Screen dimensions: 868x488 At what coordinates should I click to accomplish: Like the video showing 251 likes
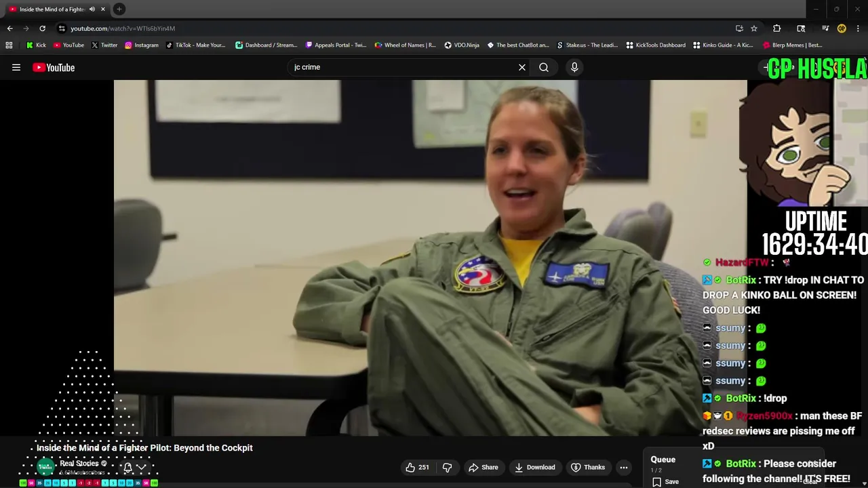click(417, 467)
